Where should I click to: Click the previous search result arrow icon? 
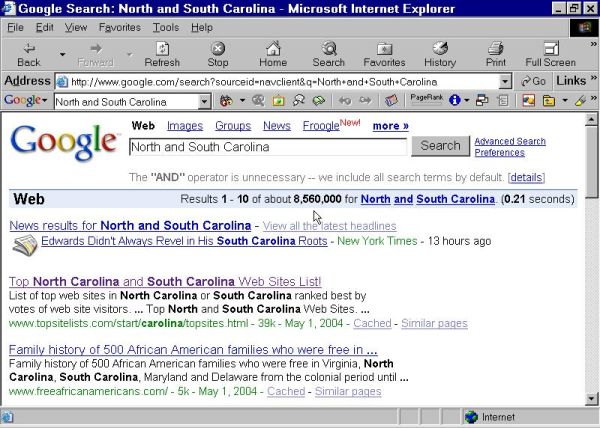click(x=345, y=101)
